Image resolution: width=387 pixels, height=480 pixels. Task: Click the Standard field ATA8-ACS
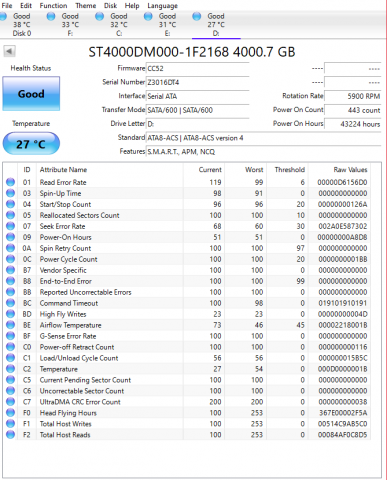pos(264,138)
